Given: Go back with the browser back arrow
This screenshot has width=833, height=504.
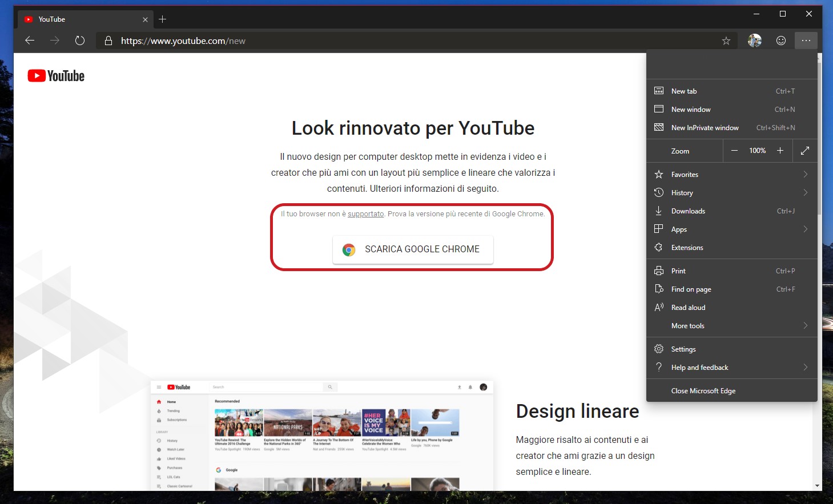Looking at the screenshot, I should point(30,41).
